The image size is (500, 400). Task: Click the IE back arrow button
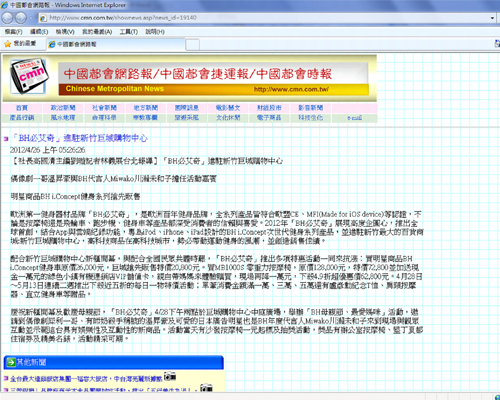click(x=7, y=18)
